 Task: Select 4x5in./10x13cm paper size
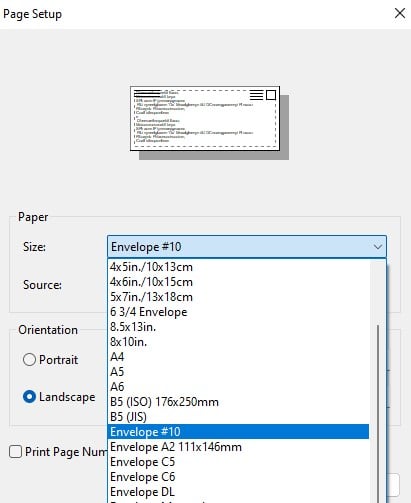238,267
